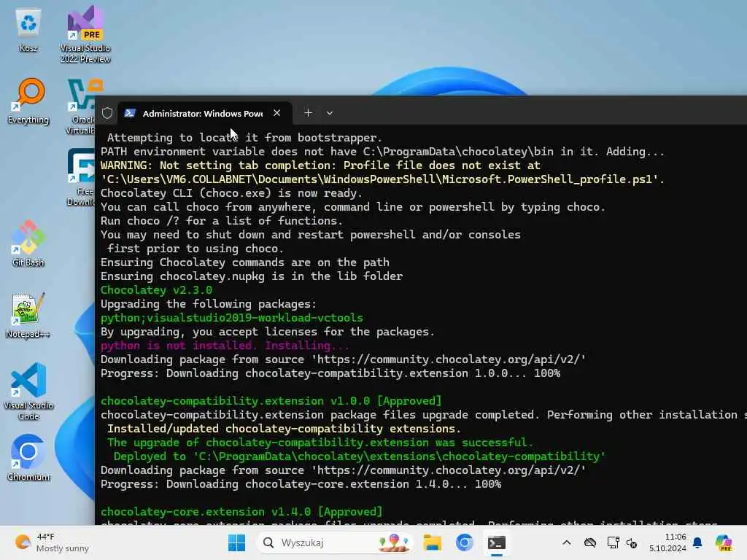Click 'Progress: Downloading chocolatey-core.extension 1.4.0... 100%'

(x=301, y=484)
